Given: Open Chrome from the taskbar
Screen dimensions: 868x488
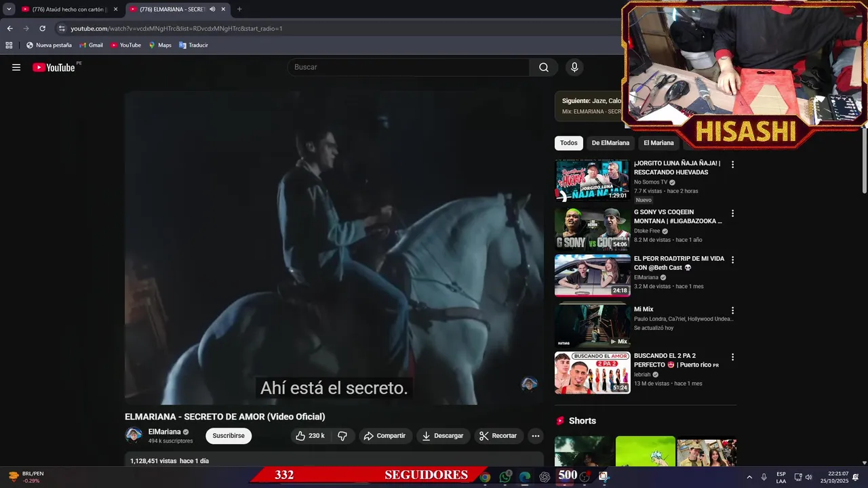Looking at the screenshot, I should click(x=484, y=476).
